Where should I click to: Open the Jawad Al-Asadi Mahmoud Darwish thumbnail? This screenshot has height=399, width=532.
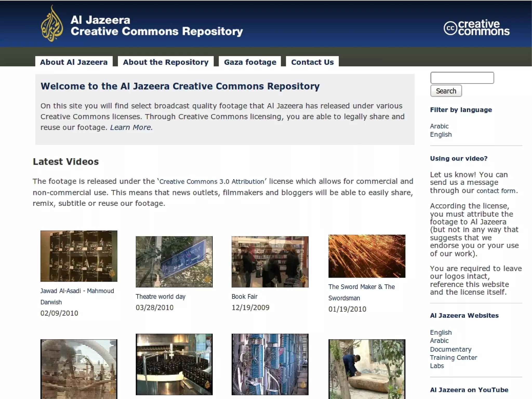(x=79, y=256)
